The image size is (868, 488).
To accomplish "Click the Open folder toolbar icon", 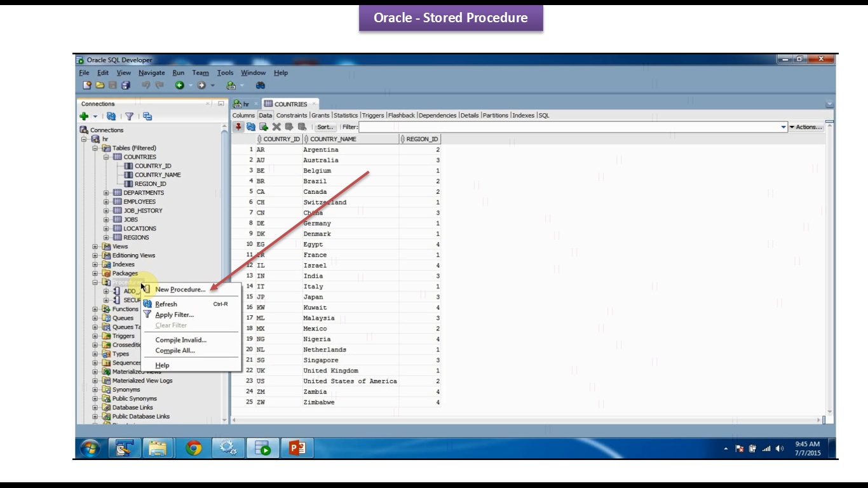I will [x=100, y=85].
